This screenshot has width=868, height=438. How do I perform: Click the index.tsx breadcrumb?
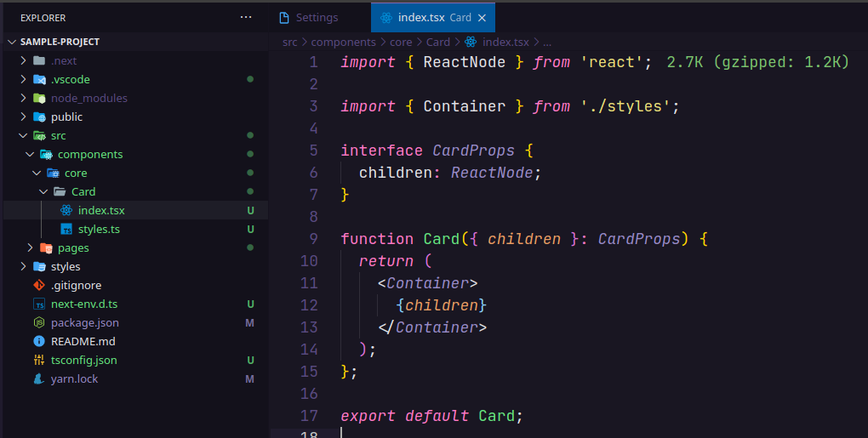click(x=505, y=42)
